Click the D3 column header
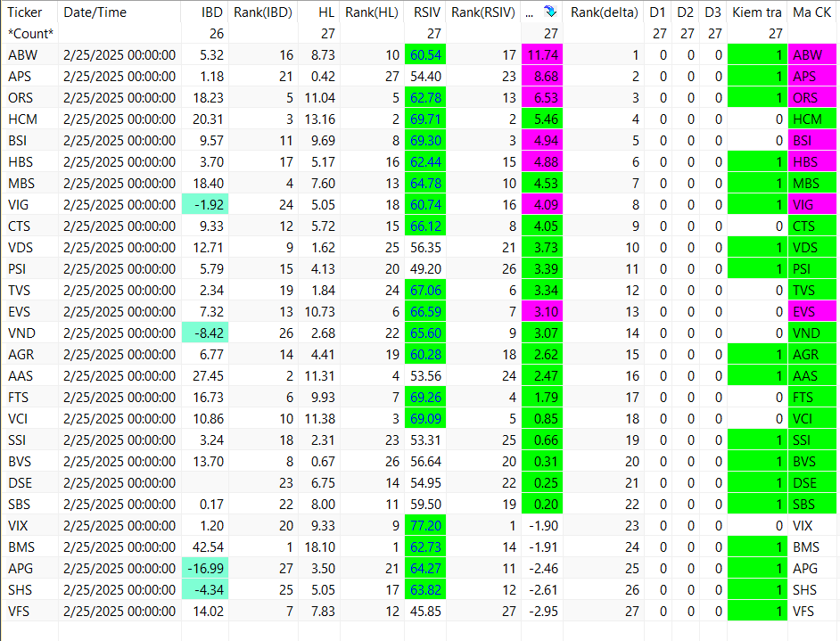This screenshot has width=840, height=641. tap(712, 12)
